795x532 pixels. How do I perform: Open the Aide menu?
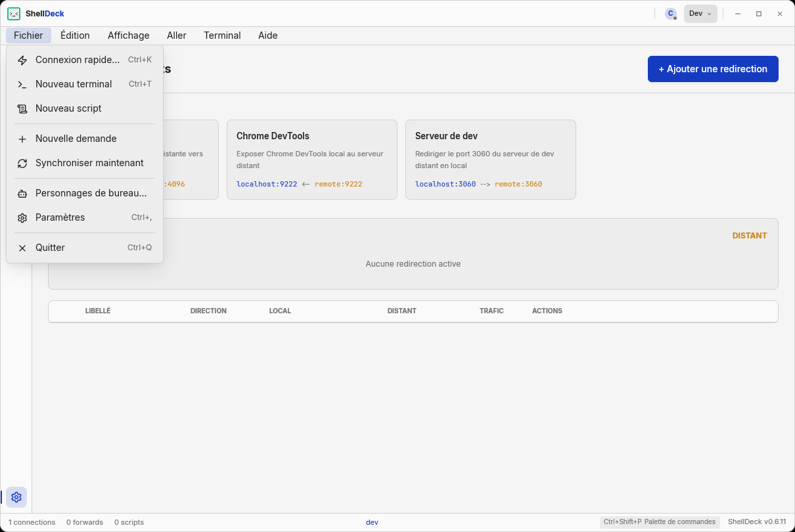268,35
